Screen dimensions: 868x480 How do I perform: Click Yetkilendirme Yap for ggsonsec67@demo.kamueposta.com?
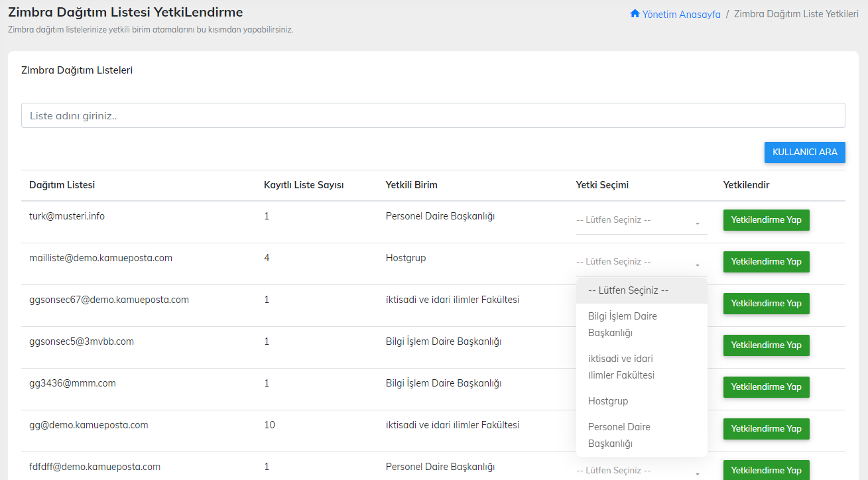[766, 304]
